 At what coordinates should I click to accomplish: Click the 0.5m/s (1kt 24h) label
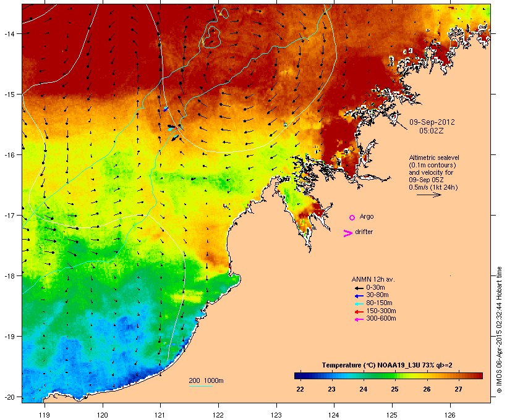(433, 187)
